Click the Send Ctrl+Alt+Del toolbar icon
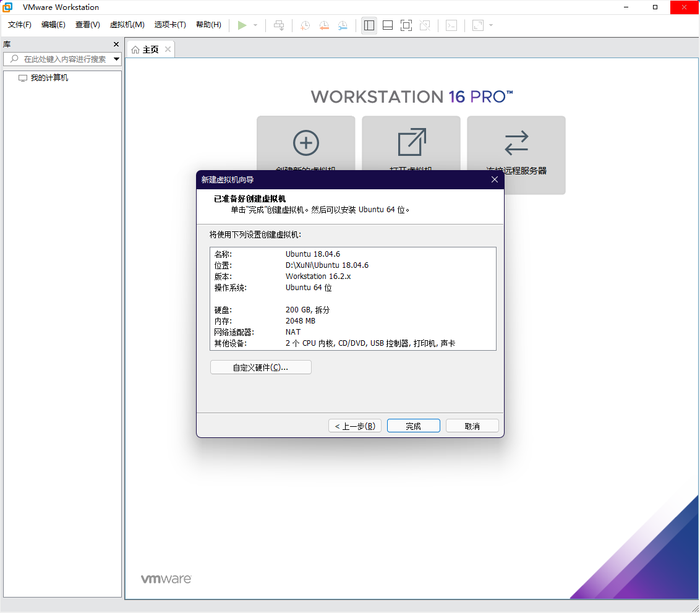 click(x=279, y=25)
